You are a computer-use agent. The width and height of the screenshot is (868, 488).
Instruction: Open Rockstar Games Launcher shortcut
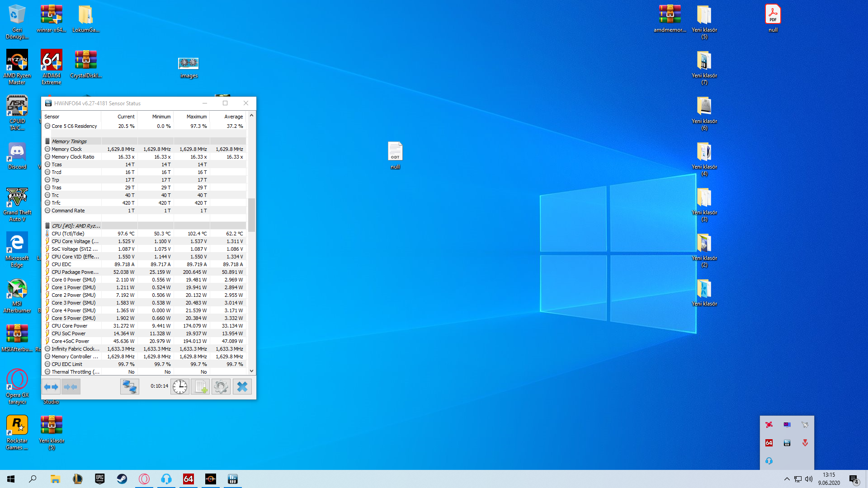(x=17, y=432)
